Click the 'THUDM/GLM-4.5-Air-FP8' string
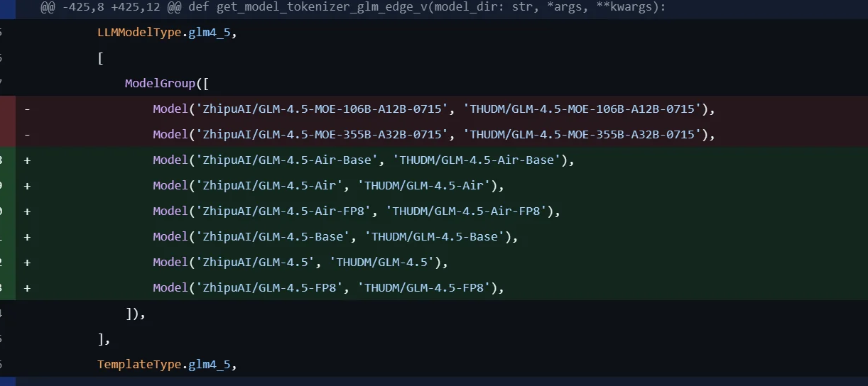The image size is (868, 386). (470, 211)
